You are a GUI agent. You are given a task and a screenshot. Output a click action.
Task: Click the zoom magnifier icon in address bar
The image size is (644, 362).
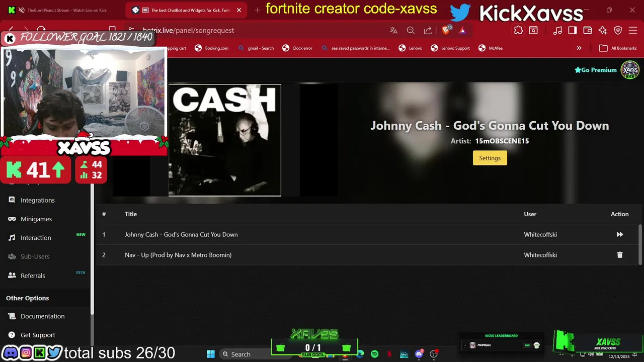point(411,31)
